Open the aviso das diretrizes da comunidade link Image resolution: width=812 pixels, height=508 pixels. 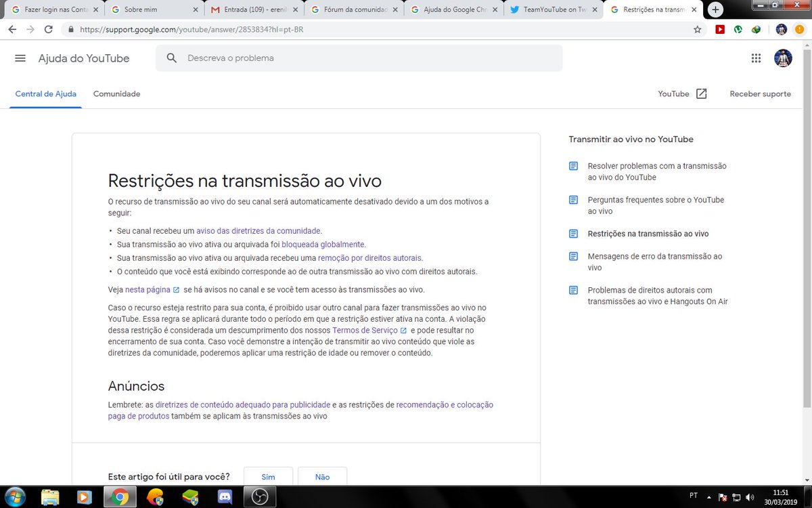pyautogui.click(x=258, y=231)
